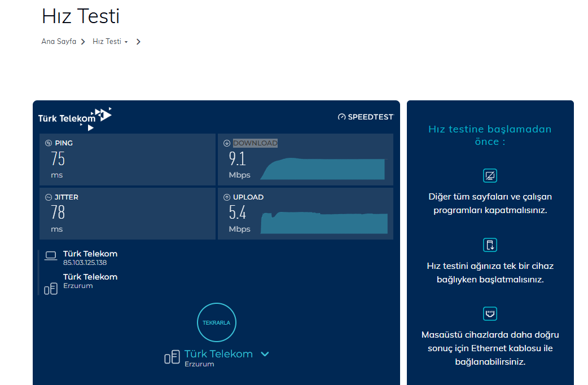Click the Ethernet port icon
The height and width of the screenshot is (385, 588).
pyautogui.click(x=490, y=313)
